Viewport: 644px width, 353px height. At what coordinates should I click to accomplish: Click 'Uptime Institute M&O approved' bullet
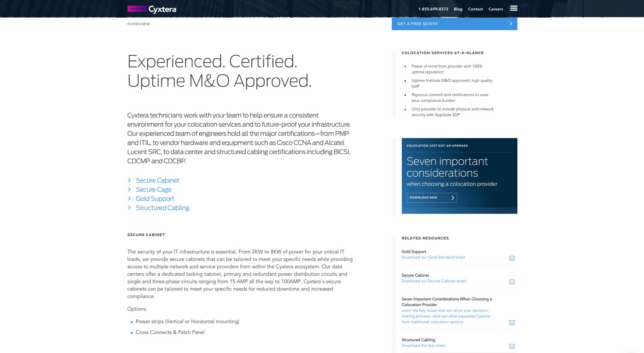coord(452,83)
